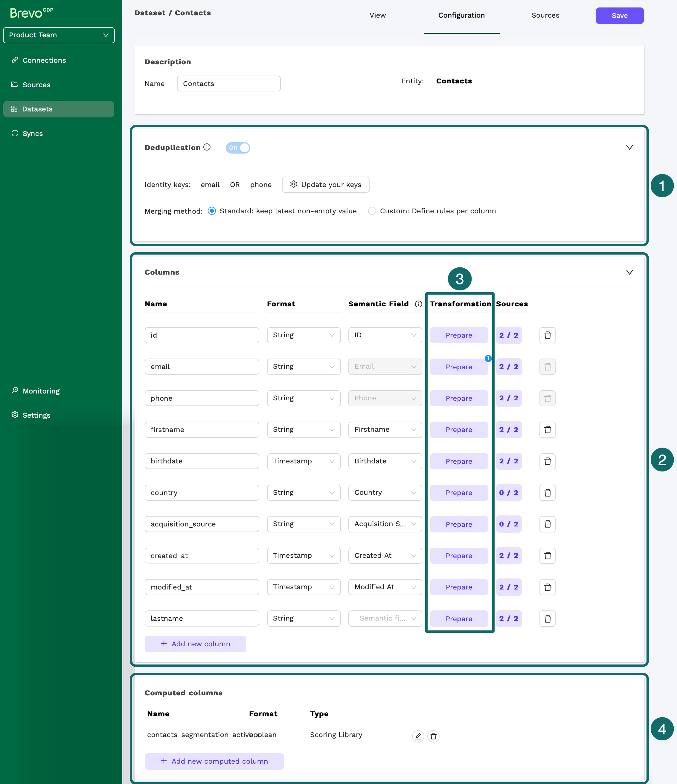
Task: Switch to the View tab
Action: (x=377, y=15)
